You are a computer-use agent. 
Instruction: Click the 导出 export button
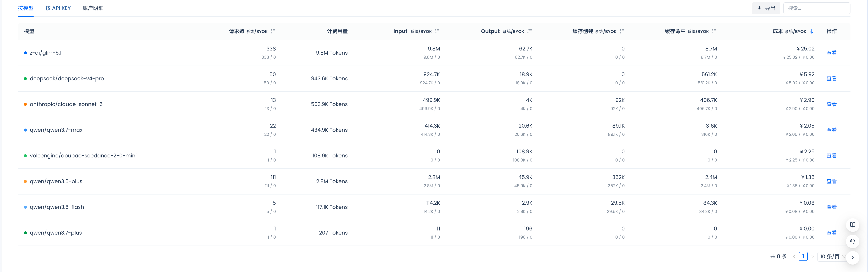766,8
